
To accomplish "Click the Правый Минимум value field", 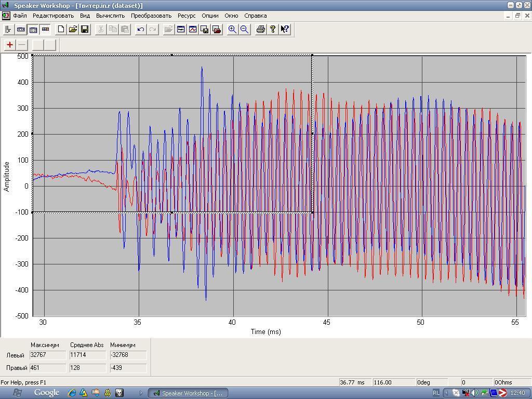I will (128, 368).
